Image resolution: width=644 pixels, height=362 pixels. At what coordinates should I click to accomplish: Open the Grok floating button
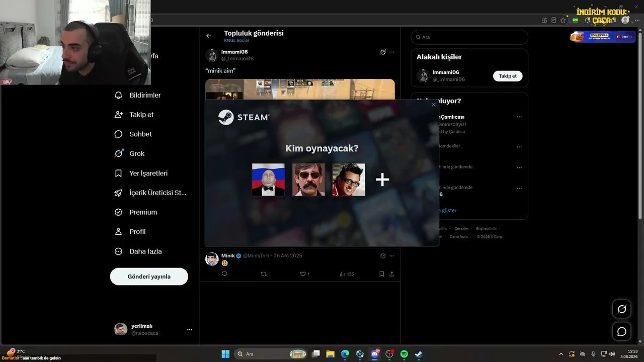pos(622,309)
